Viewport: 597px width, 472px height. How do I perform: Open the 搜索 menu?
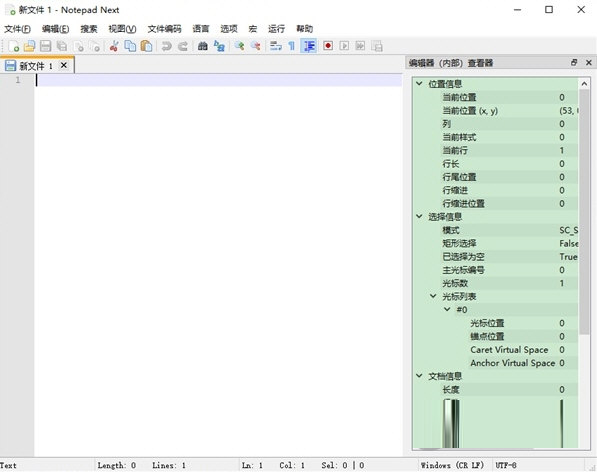89,29
